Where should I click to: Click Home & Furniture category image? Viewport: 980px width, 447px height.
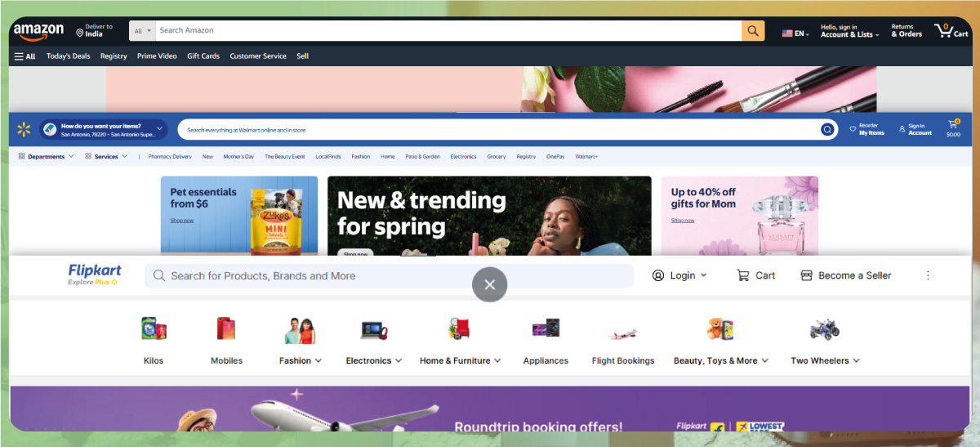[459, 329]
